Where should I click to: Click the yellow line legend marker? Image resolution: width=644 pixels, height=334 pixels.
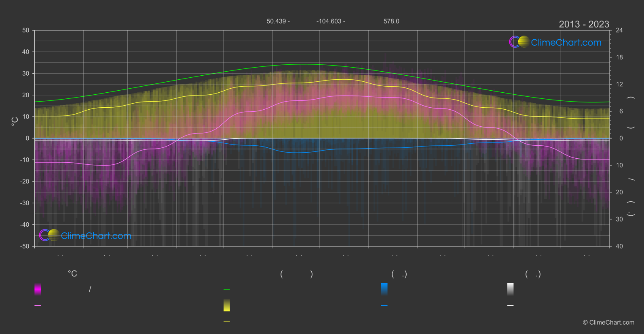click(x=227, y=321)
